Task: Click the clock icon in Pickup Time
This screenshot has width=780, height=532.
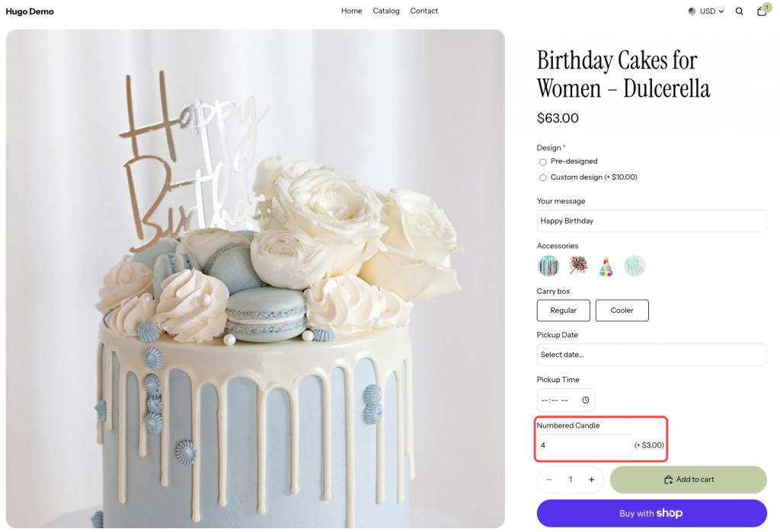Action: tap(586, 400)
